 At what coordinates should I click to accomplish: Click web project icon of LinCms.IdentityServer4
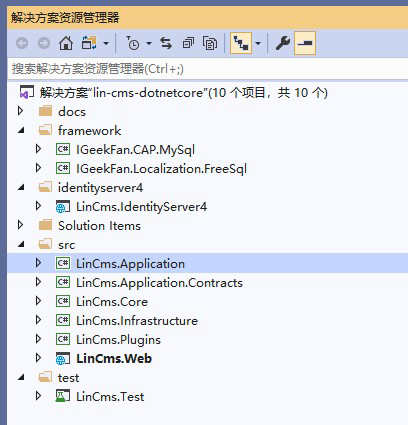click(x=63, y=207)
